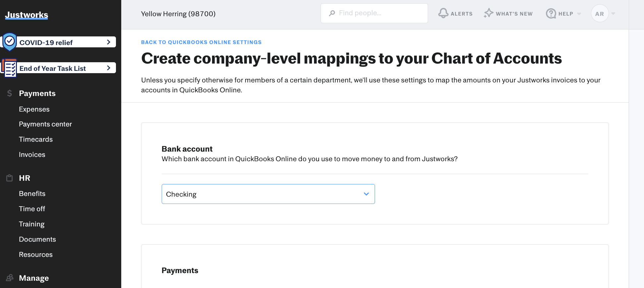The width and height of the screenshot is (644, 288).
Task: Go to Payments center
Action: tap(45, 124)
